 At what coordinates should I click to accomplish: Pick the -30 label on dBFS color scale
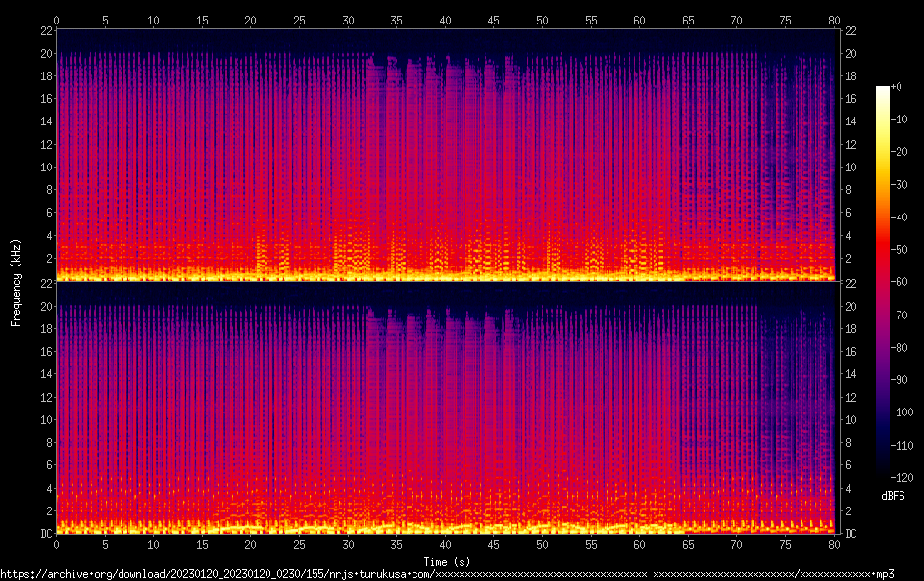click(898, 185)
